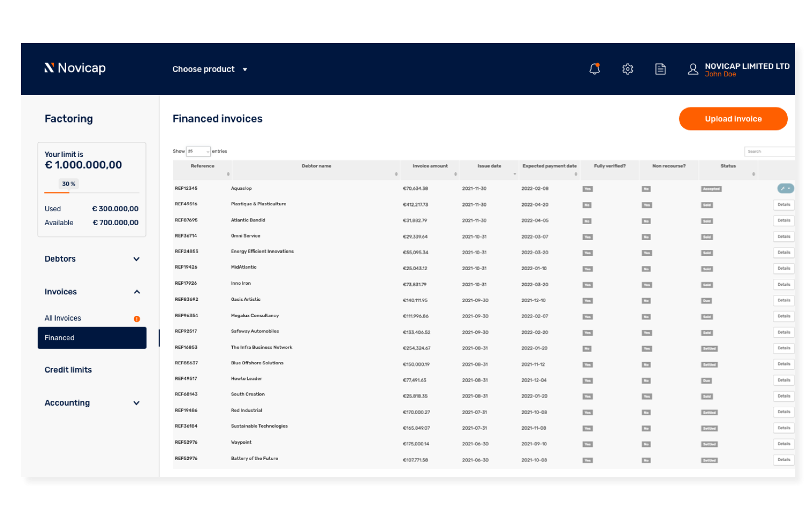The height and width of the screenshot is (519, 812).
Task: Click issue date 2021-06-30 for Waypoint
Action: (x=475, y=444)
